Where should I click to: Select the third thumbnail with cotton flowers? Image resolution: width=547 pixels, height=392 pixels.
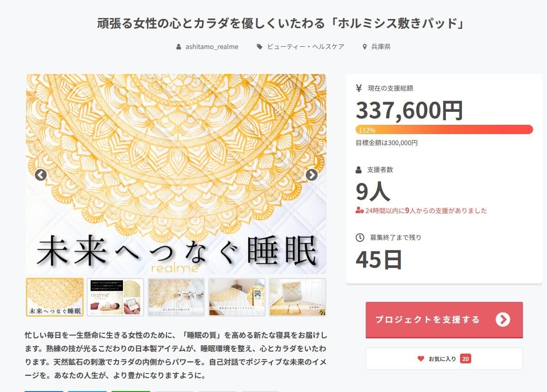(x=176, y=297)
